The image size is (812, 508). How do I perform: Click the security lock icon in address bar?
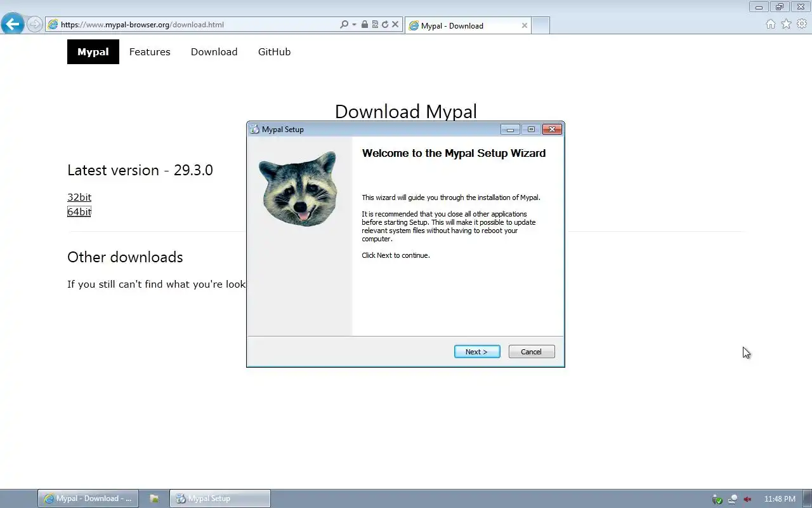365,25
